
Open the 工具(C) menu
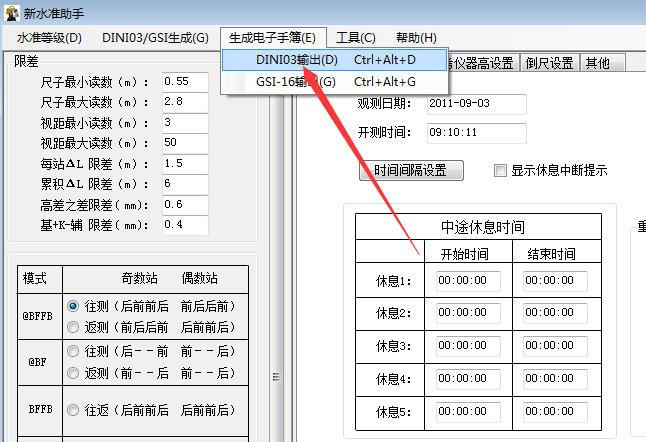pyautogui.click(x=355, y=38)
